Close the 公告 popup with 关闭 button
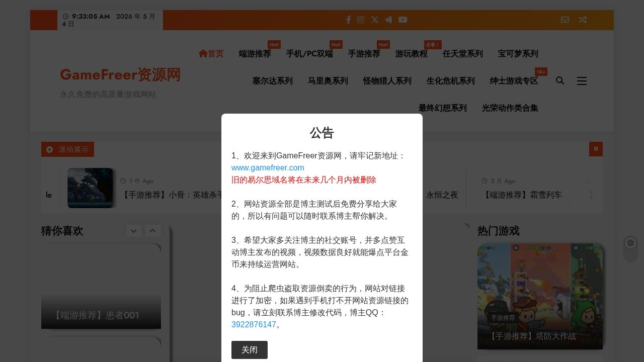644x362 pixels. pos(250,350)
